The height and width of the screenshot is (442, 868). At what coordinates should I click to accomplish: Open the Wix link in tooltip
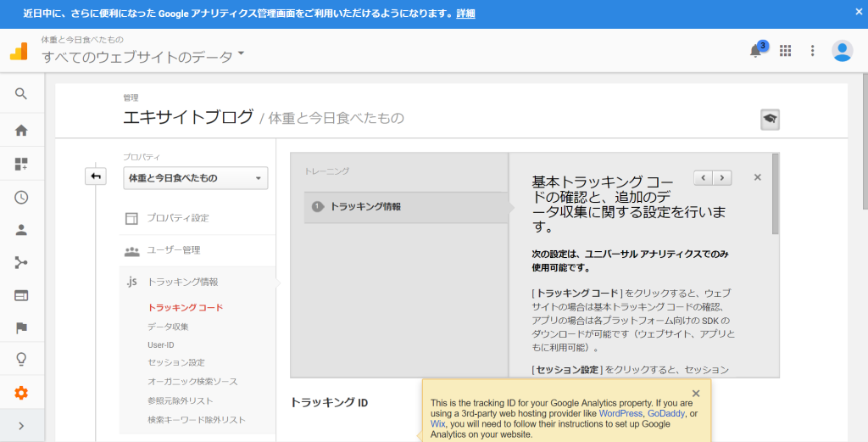[438, 423]
